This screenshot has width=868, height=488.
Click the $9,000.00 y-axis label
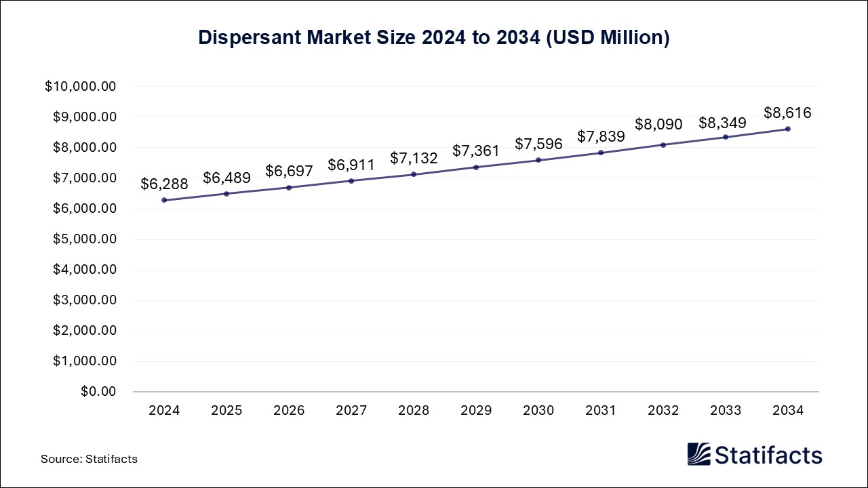pyautogui.click(x=84, y=117)
